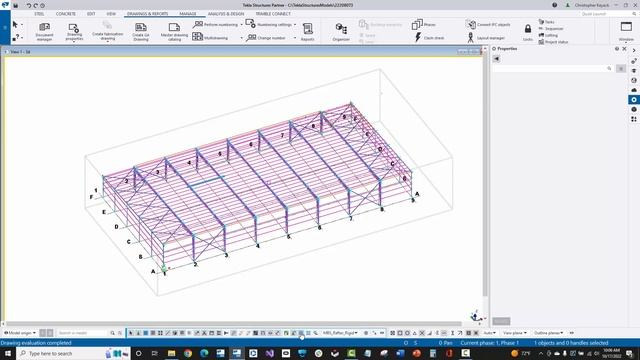
Task: Click the save icon in title bar
Action: coord(16,6)
